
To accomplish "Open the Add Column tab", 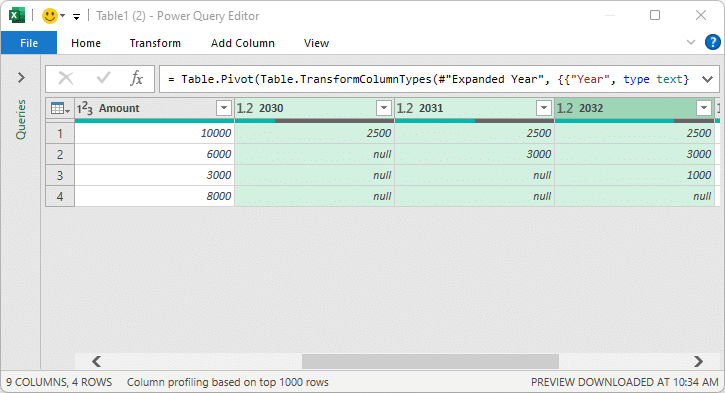I will click(243, 43).
